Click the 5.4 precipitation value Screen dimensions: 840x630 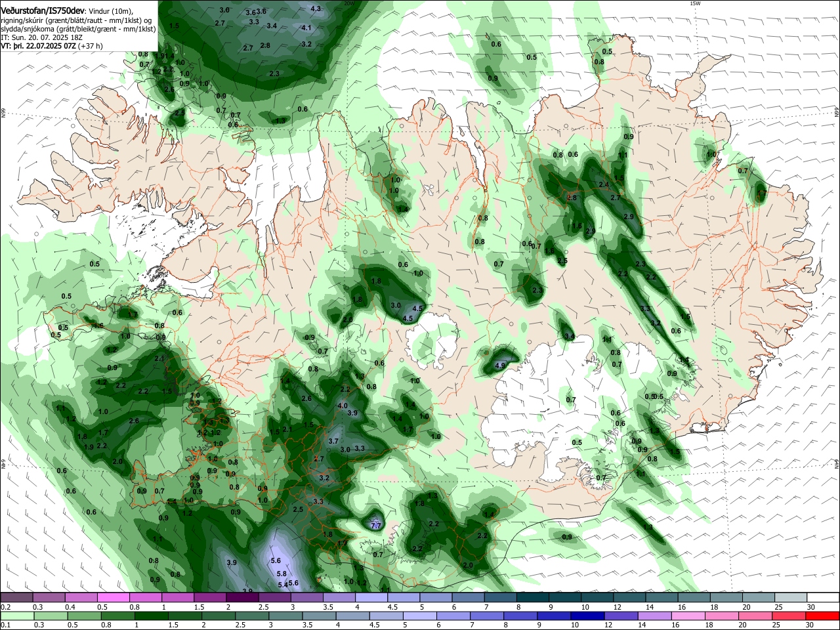(x=283, y=585)
